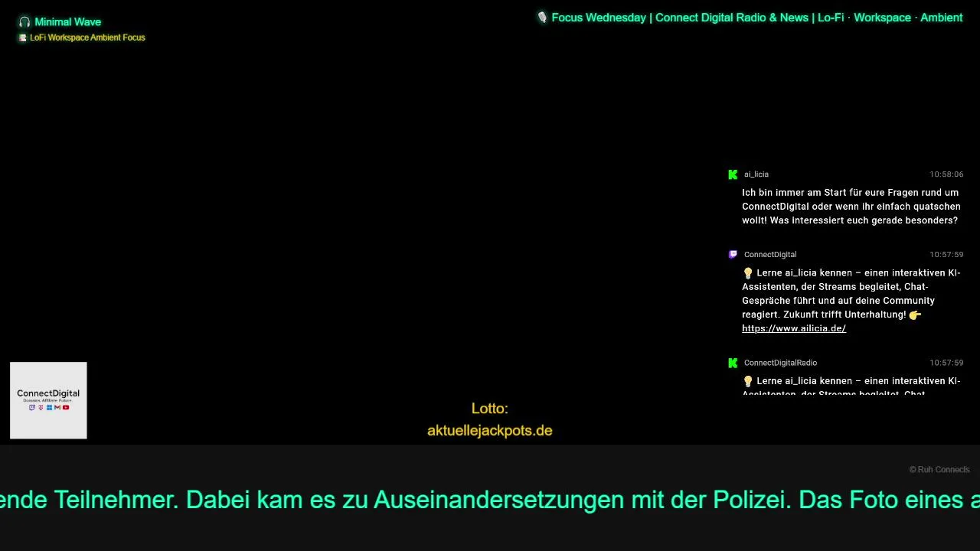Click the Twitch icon beside the ConnectDigital username
Image resolution: width=980 pixels, height=551 pixels.
[733, 255]
